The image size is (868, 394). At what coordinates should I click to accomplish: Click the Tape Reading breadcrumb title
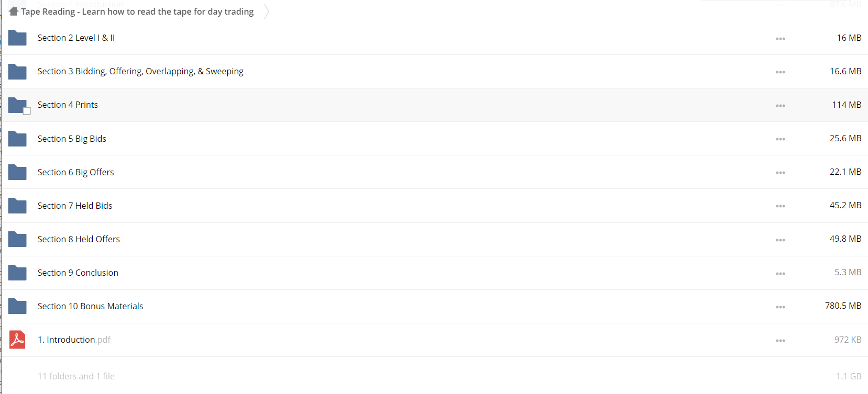(x=137, y=12)
